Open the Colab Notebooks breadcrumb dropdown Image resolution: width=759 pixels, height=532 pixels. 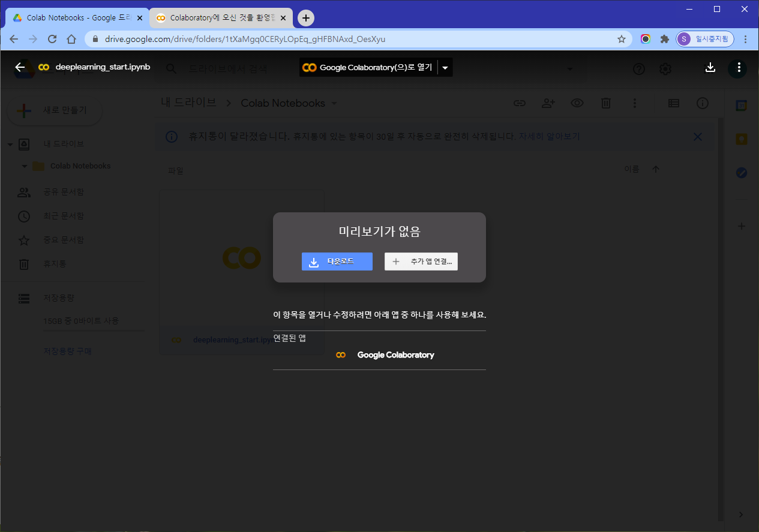(x=289, y=103)
